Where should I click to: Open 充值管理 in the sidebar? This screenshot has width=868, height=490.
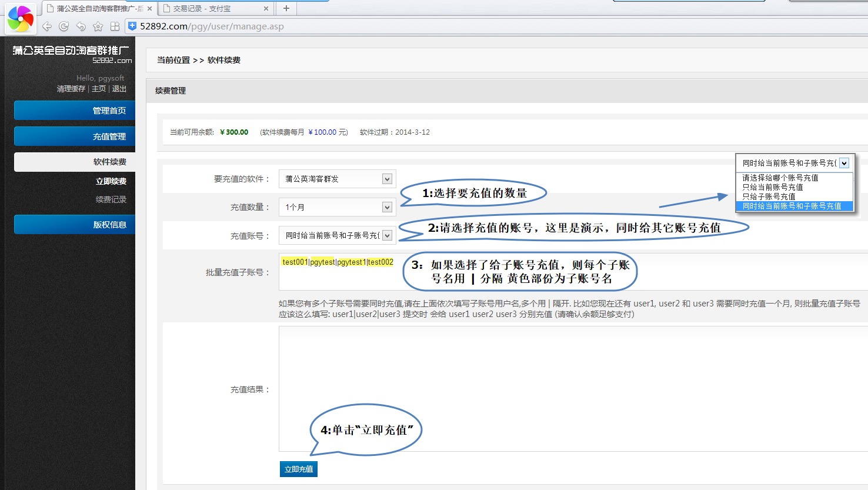(x=75, y=136)
